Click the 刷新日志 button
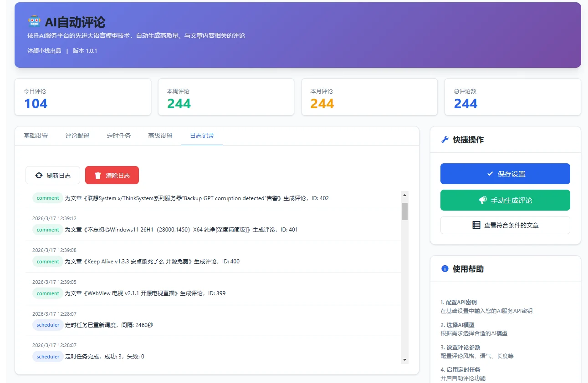Viewport: 588px width, 383px height. click(x=52, y=175)
